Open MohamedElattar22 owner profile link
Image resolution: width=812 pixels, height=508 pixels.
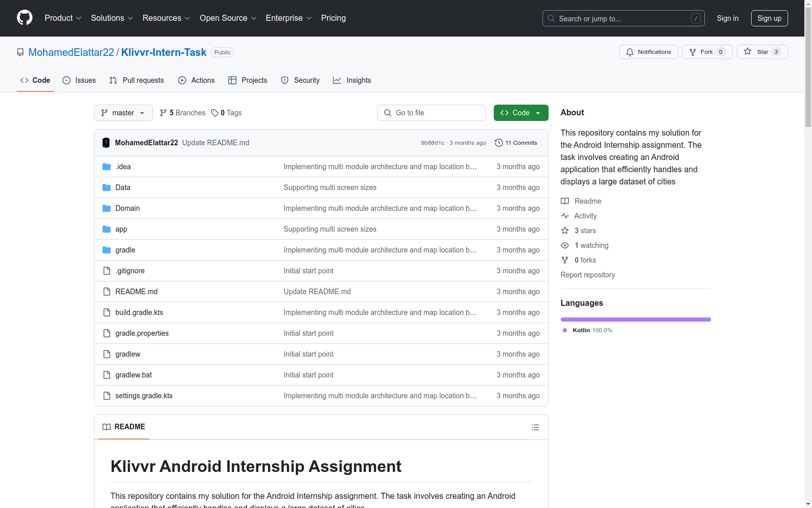tap(71, 52)
